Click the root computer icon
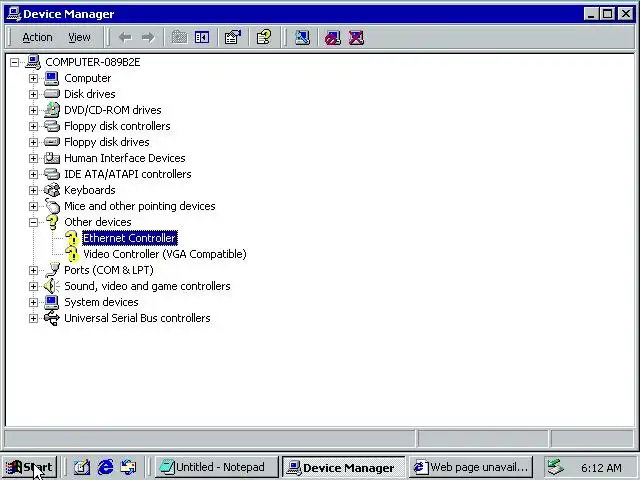The width and height of the screenshot is (640, 480). point(33,62)
